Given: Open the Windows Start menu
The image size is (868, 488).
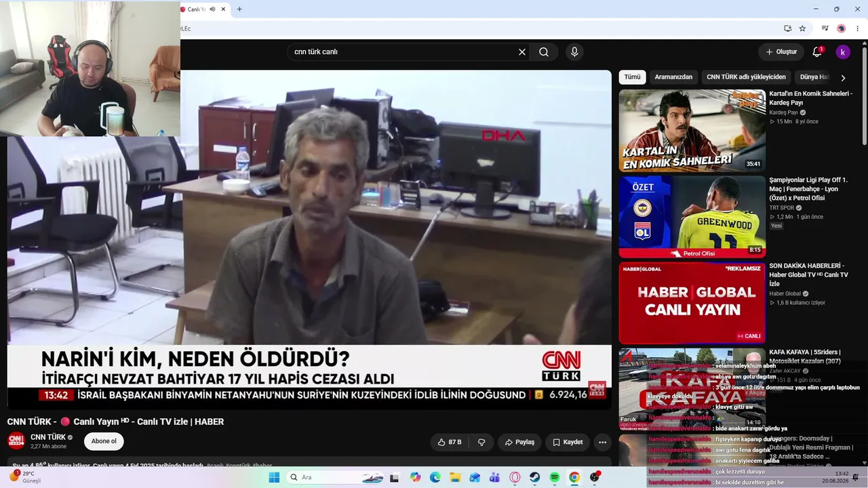Looking at the screenshot, I should tap(274, 477).
